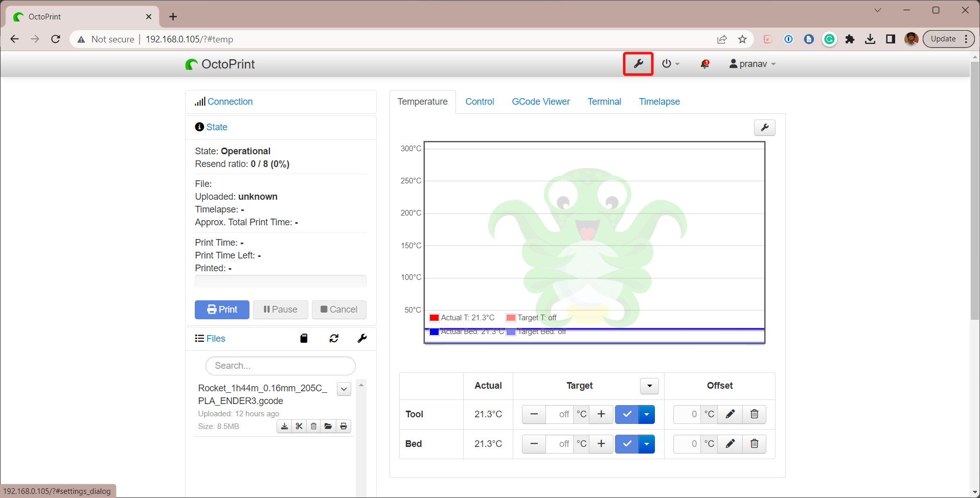
Task: Select the Temperature tab
Action: pyautogui.click(x=422, y=102)
